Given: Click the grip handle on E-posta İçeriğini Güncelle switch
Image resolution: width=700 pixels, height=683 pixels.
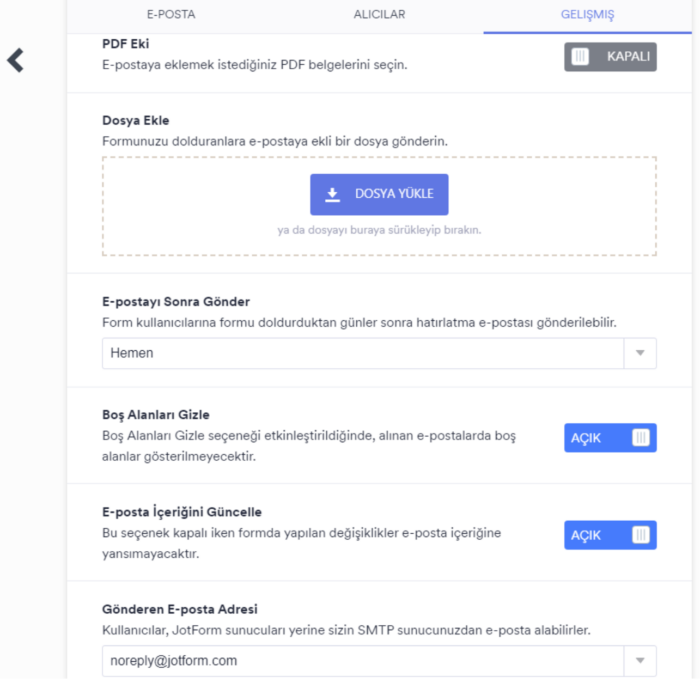Looking at the screenshot, I should click(641, 535).
